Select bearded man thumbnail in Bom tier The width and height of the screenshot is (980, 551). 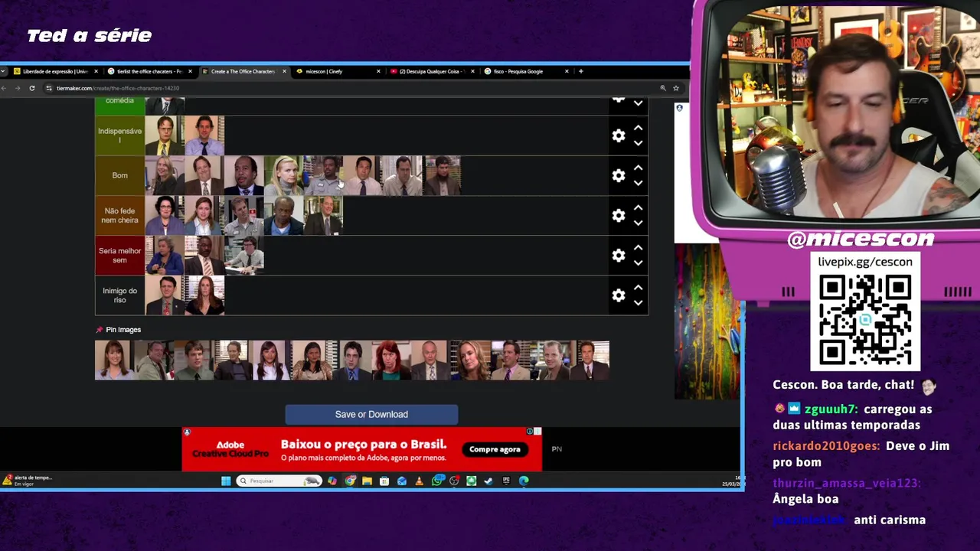coord(443,175)
